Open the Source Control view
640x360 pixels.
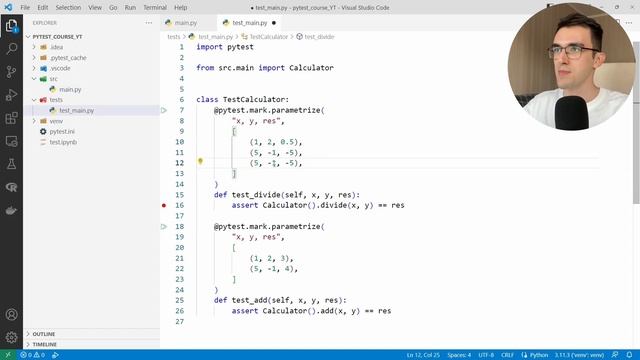[11, 72]
